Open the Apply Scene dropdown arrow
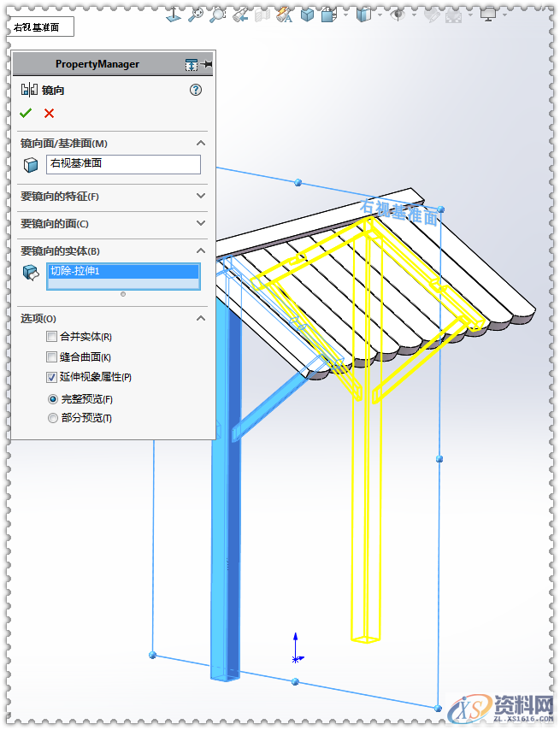560x730 pixels. tap(470, 15)
